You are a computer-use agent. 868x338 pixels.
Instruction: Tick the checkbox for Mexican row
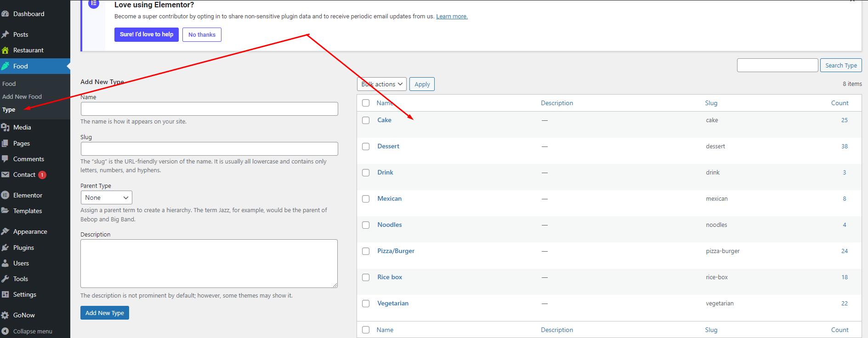coord(366,199)
